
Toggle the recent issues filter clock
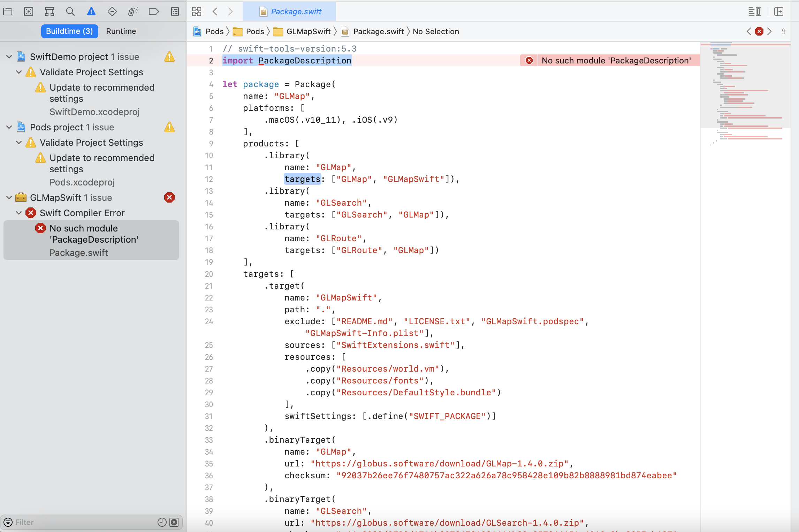162,522
